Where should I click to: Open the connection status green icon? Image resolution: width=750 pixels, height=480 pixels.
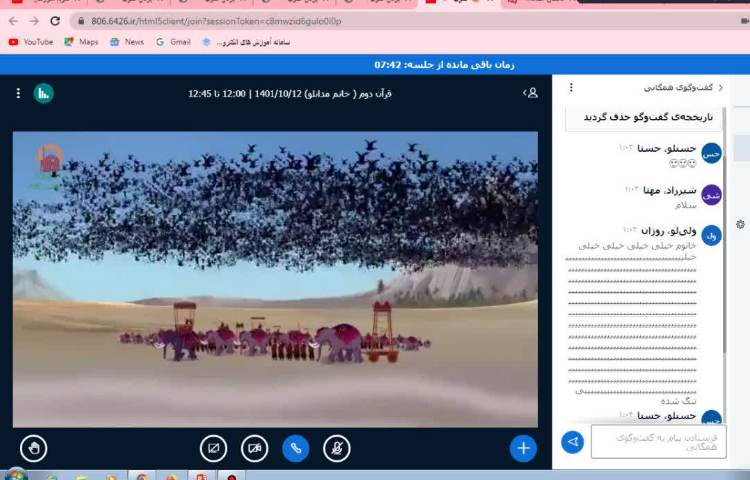[x=44, y=93]
